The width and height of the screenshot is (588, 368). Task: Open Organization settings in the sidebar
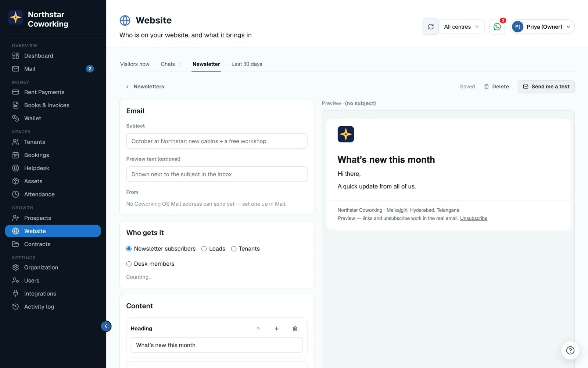(x=53, y=268)
